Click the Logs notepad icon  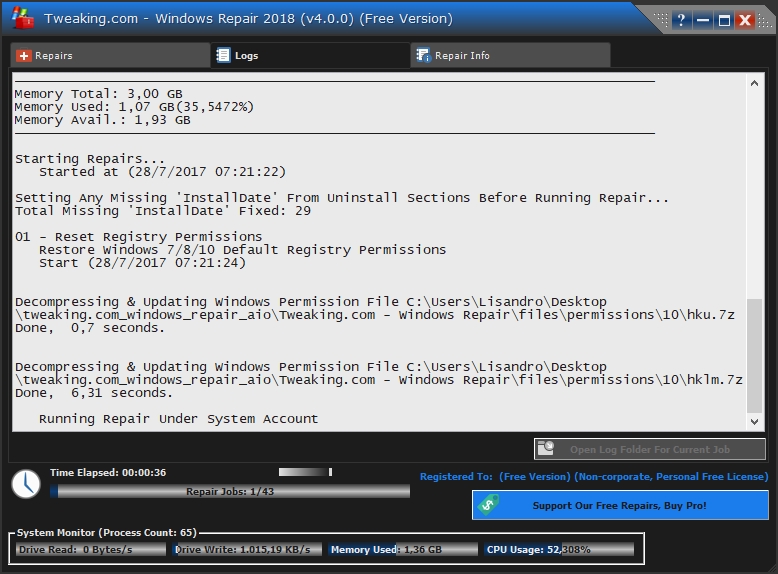223,55
